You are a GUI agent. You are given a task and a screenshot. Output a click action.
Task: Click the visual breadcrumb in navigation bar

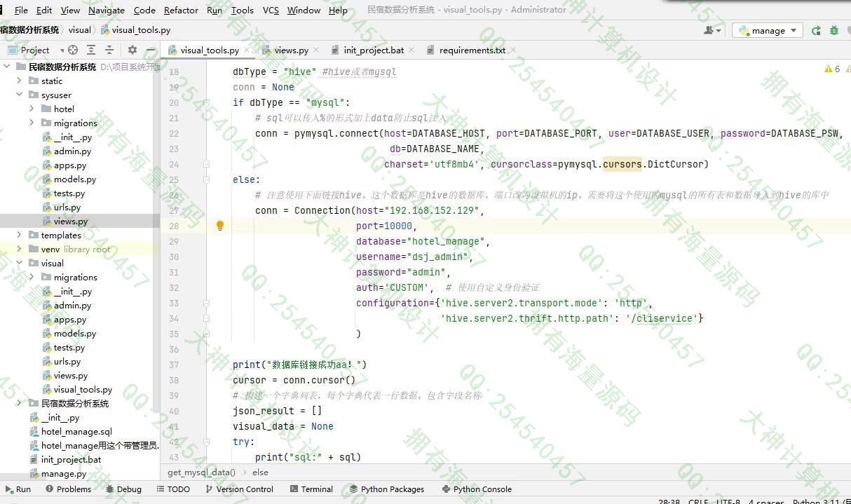pos(79,30)
